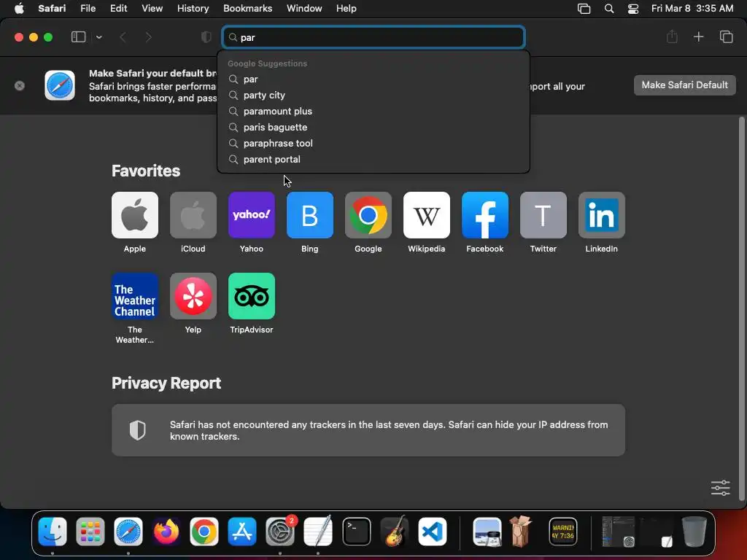Open the Bookmarks menu
The width and height of the screenshot is (747, 560).
coord(248,8)
